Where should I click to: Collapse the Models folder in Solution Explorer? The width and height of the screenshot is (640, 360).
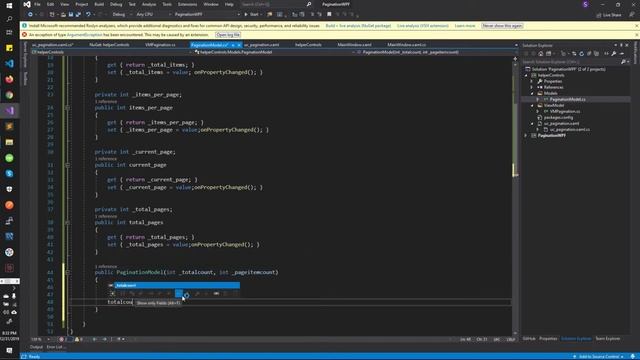pos(532,93)
